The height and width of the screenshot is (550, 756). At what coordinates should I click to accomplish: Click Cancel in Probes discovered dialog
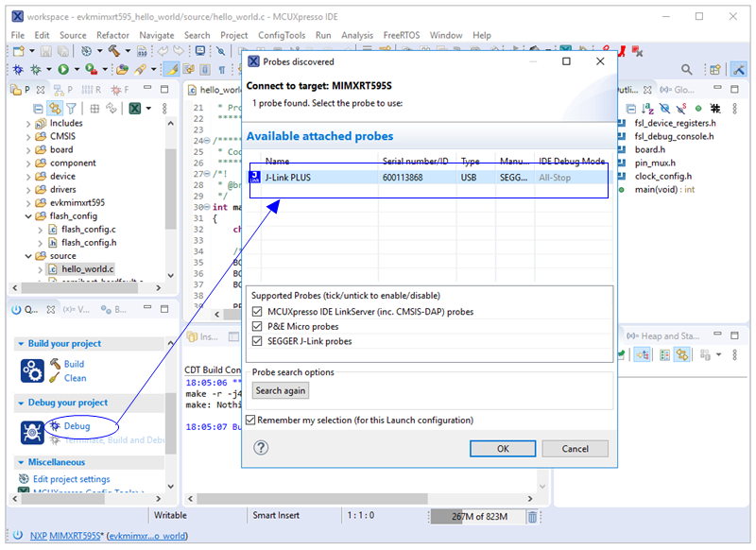click(x=575, y=449)
